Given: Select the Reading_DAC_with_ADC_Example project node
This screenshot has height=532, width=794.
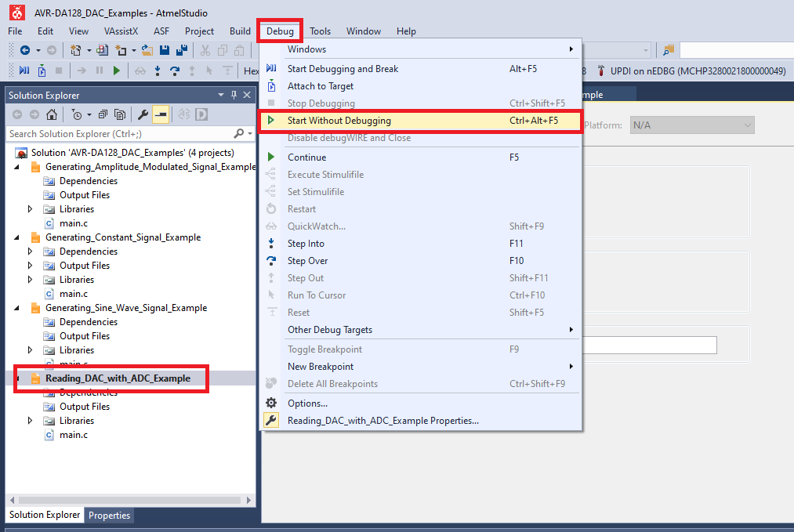Looking at the screenshot, I should click(118, 378).
